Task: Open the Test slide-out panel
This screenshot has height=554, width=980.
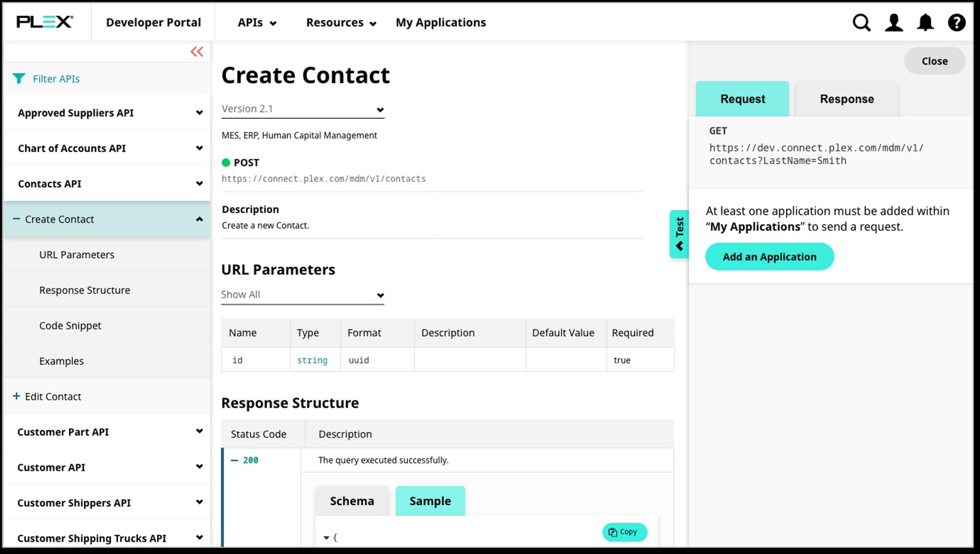Action: coord(679,233)
